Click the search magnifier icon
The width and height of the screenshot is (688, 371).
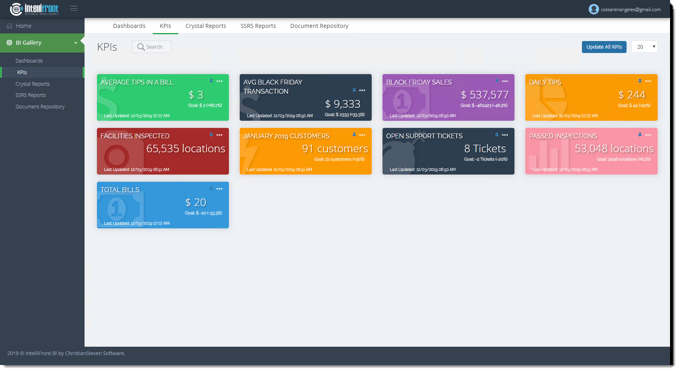point(141,47)
